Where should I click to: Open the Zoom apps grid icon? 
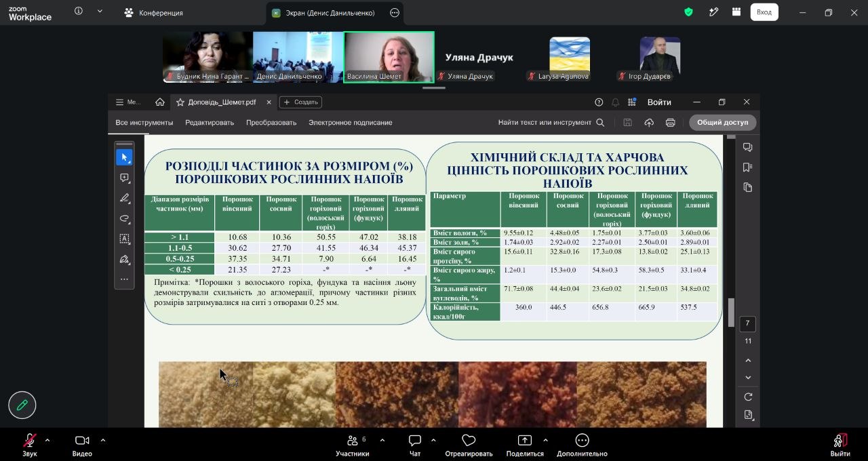pos(736,12)
